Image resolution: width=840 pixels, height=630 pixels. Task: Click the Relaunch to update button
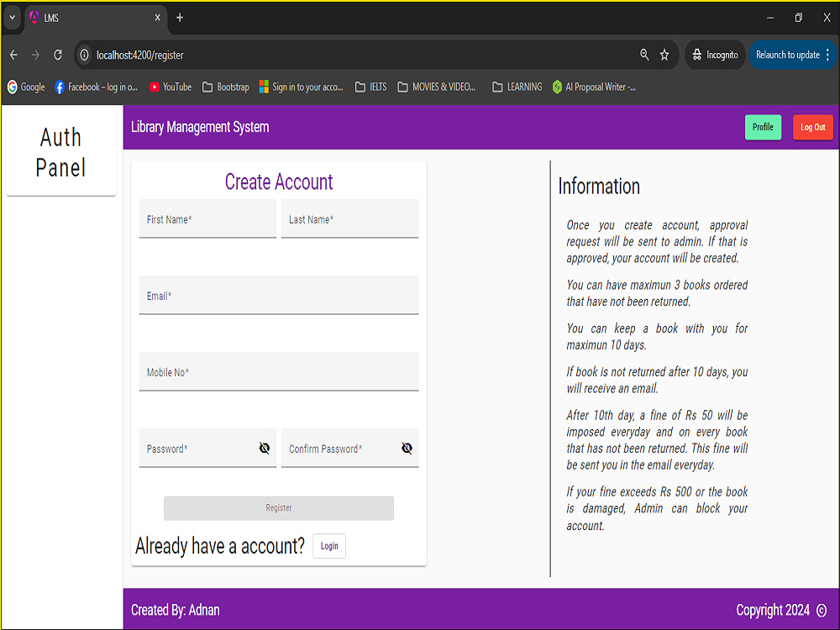pos(788,55)
